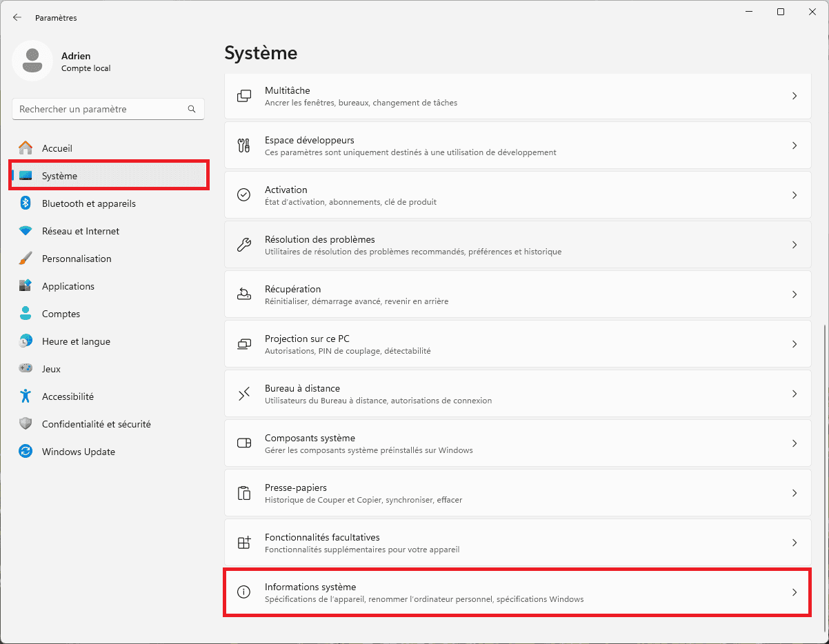Click the Informations système info icon
The height and width of the screenshot is (644, 829).
click(243, 592)
